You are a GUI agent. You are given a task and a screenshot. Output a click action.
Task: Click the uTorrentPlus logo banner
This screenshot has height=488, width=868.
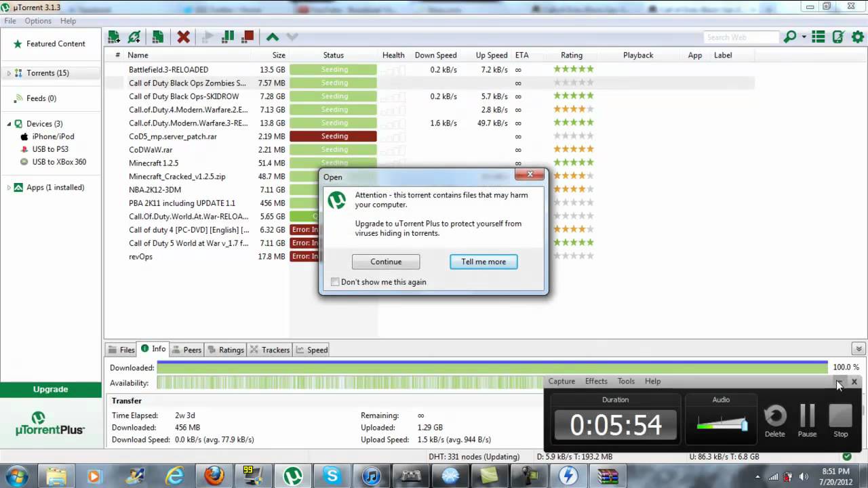51,424
